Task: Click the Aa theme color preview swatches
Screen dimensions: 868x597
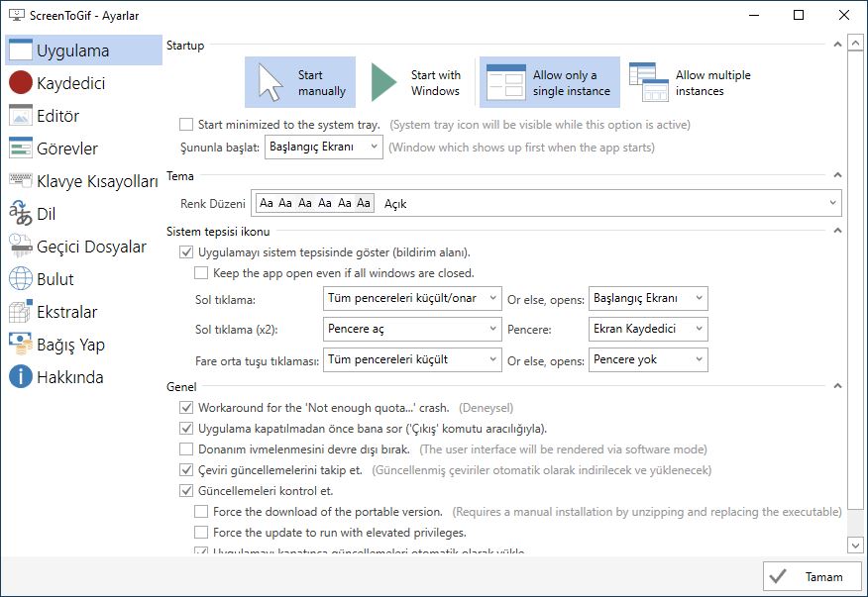Action: click(315, 203)
